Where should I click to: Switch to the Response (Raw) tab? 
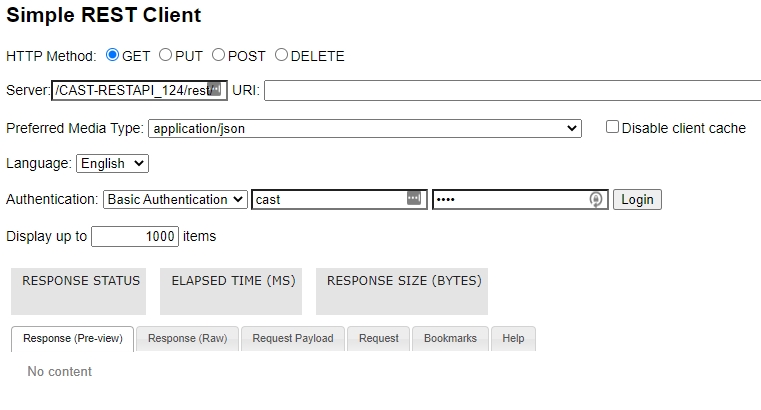(x=187, y=339)
